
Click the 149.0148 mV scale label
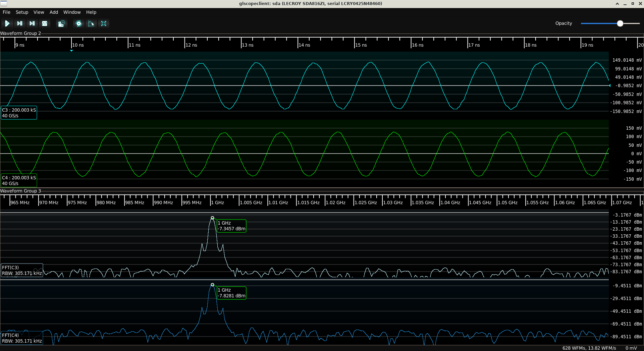tap(627, 60)
